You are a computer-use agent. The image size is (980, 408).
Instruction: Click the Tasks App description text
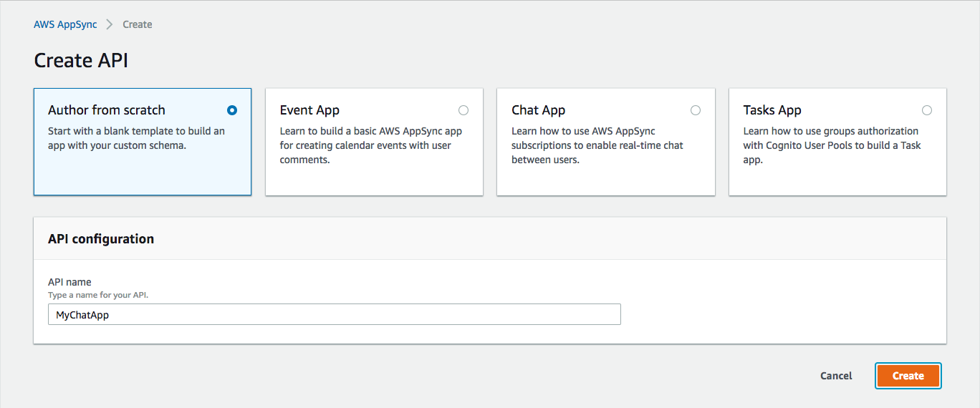pyautogui.click(x=832, y=145)
